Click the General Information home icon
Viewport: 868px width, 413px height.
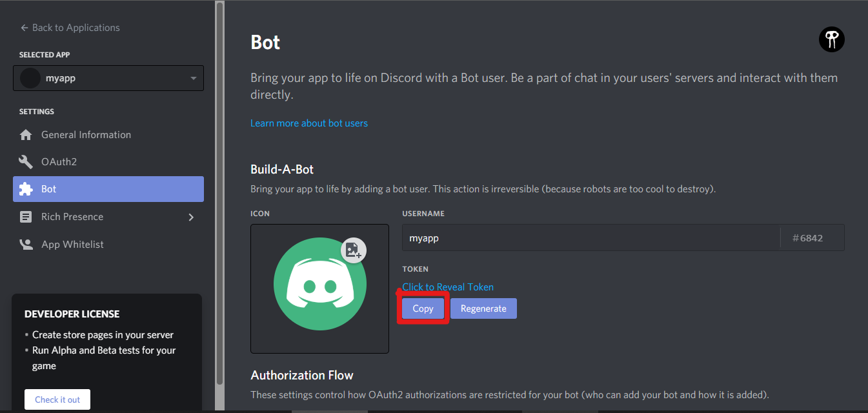click(26, 135)
